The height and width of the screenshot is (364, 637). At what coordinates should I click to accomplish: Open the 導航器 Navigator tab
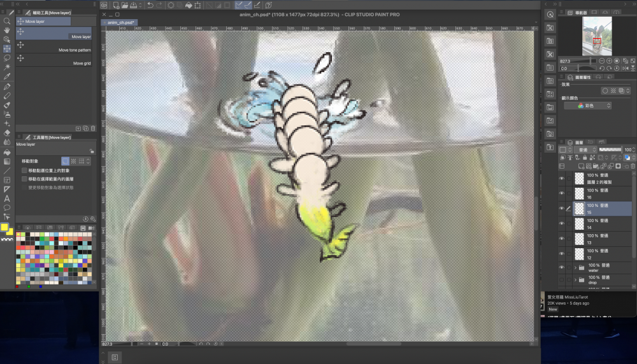pos(577,13)
